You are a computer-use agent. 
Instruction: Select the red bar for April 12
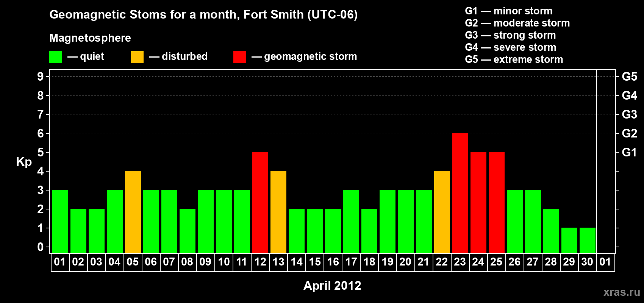point(260,202)
